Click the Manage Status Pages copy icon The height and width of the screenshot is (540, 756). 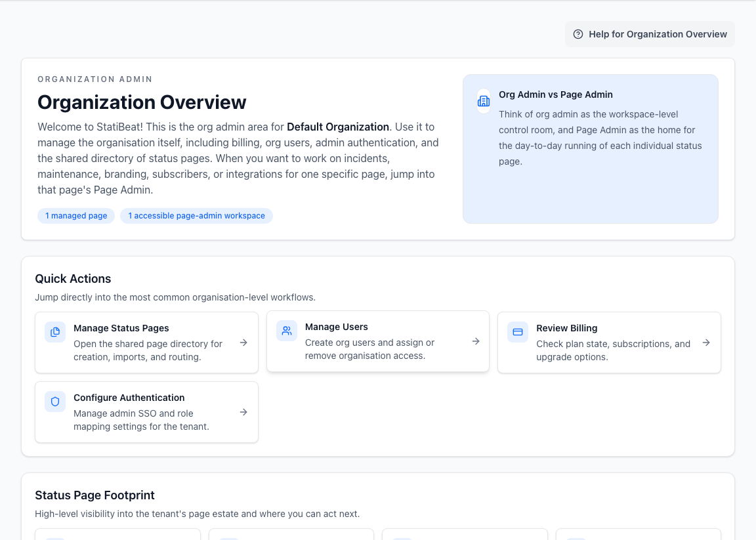(x=55, y=332)
